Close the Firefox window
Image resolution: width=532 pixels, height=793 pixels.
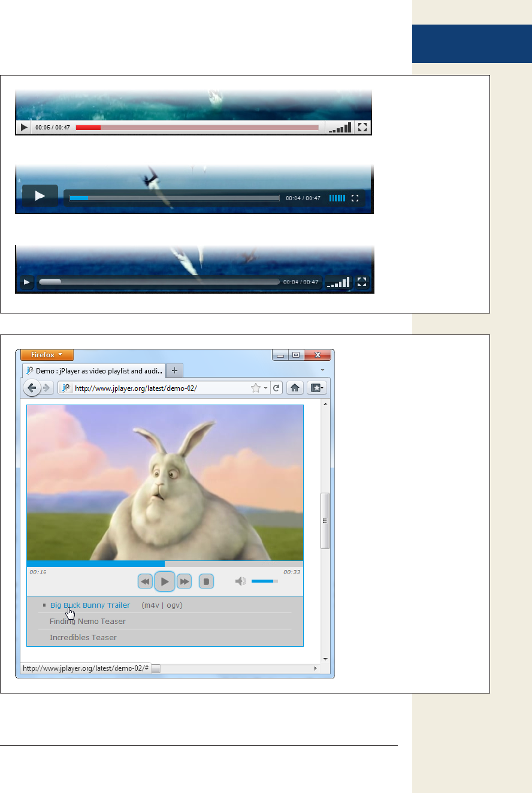(x=318, y=355)
